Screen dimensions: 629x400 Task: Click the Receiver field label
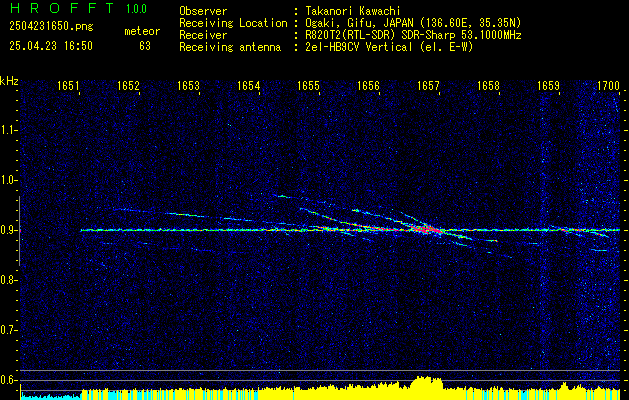[x=203, y=35]
